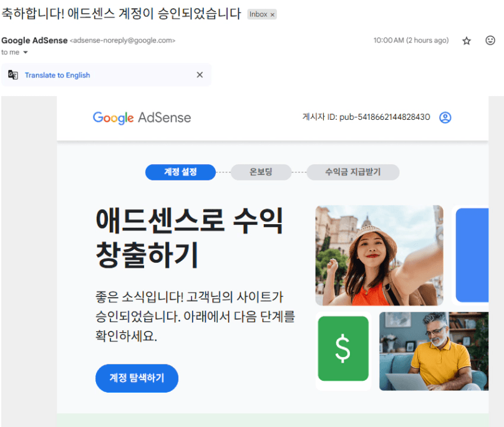Open the account profile icon beside publisher ID

(445, 117)
